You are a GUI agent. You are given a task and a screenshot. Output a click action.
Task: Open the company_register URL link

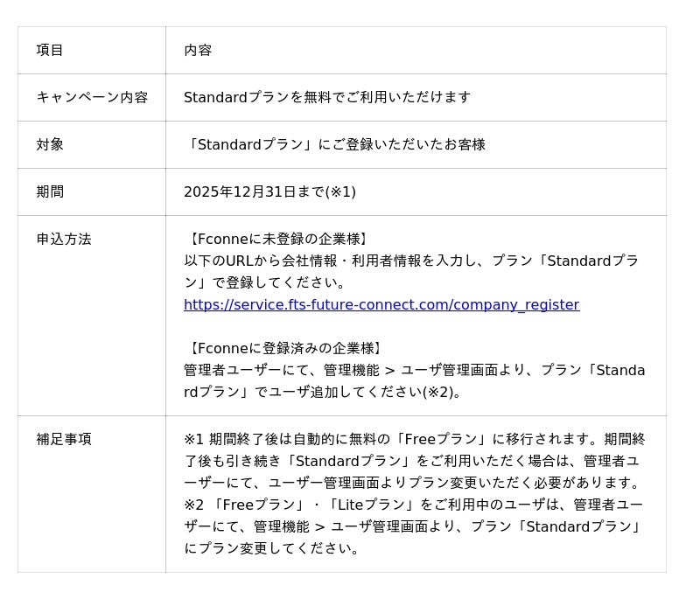click(x=381, y=304)
